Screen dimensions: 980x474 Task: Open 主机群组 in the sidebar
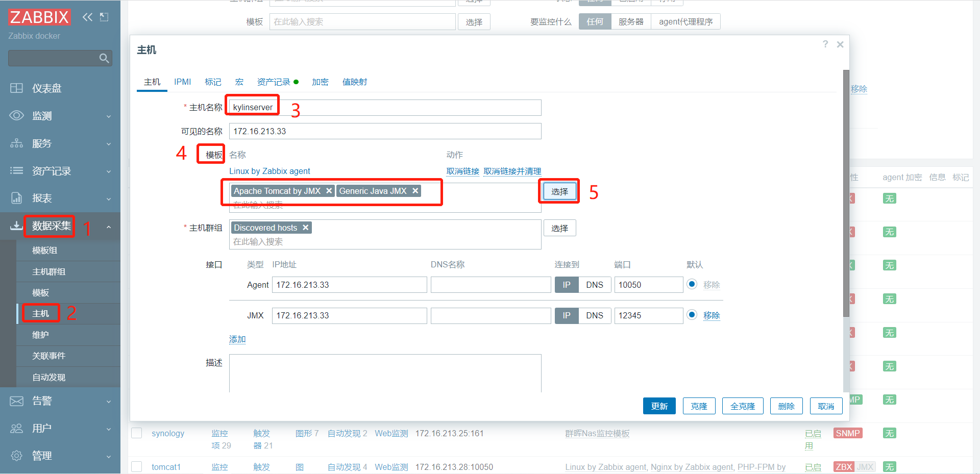[48, 271]
